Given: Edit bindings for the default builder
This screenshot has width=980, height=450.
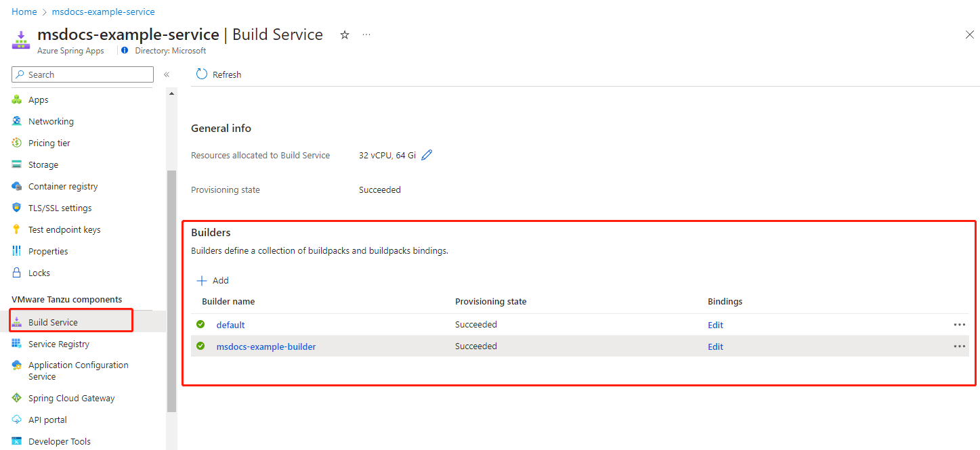Looking at the screenshot, I should point(715,325).
